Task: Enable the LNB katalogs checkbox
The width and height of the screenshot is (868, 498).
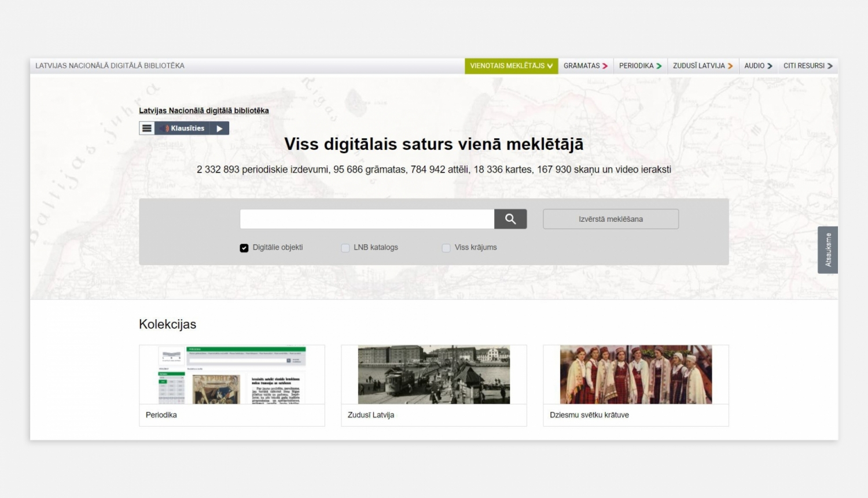Action: [x=345, y=247]
